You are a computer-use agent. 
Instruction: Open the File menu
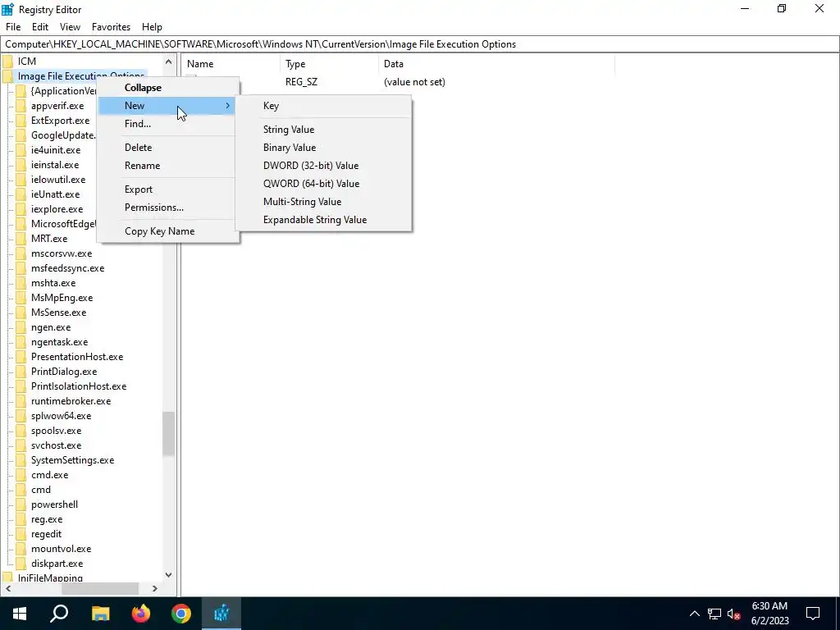[13, 27]
